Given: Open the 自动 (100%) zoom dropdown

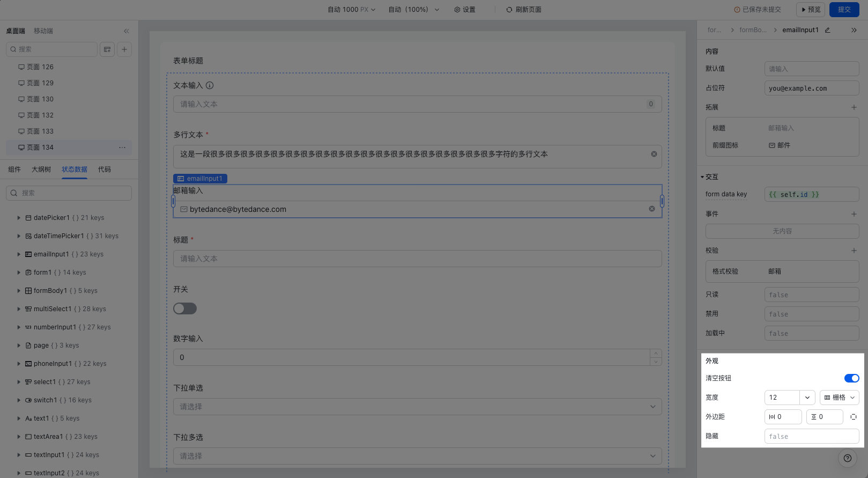Looking at the screenshot, I should (413, 10).
